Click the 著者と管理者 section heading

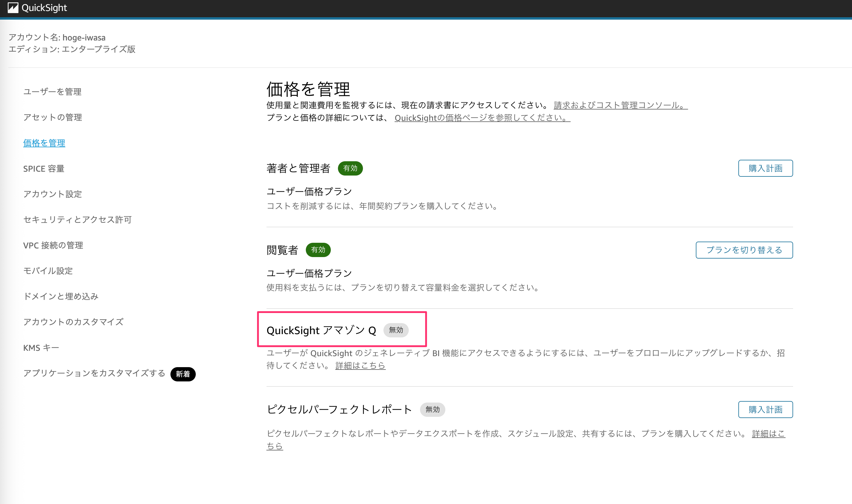298,168
